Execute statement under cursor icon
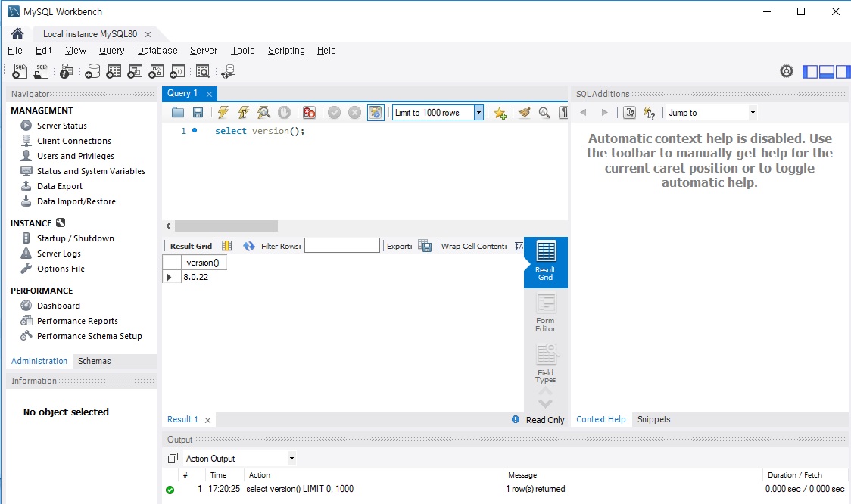The height and width of the screenshot is (504, 851). [x=243, y=112]
